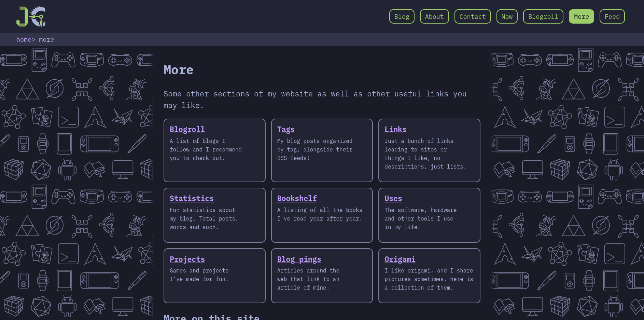Open the Feed nav button

(x=612, y=16)
